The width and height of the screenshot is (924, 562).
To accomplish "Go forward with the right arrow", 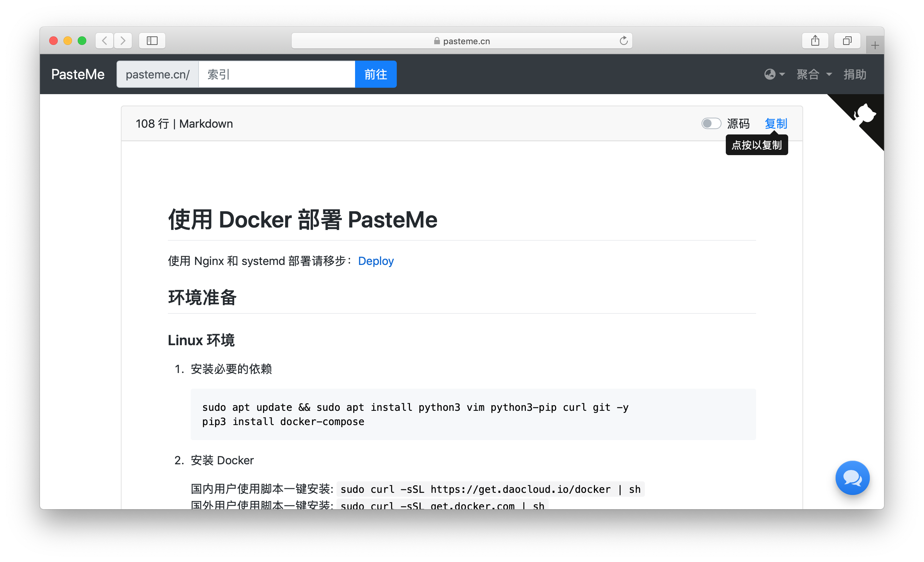I will [x=123, y=41].
